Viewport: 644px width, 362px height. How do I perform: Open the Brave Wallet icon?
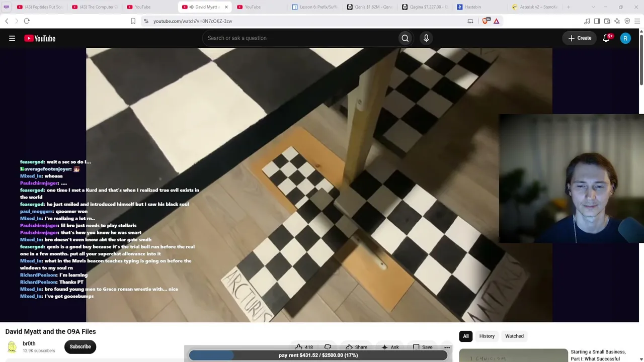coord(607,21)
